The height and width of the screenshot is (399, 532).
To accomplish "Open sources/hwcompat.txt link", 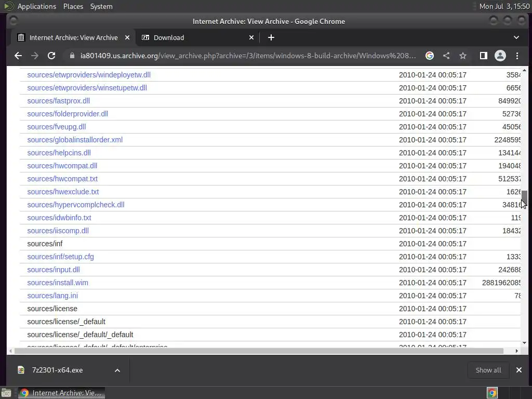I will tap(62, 179).
